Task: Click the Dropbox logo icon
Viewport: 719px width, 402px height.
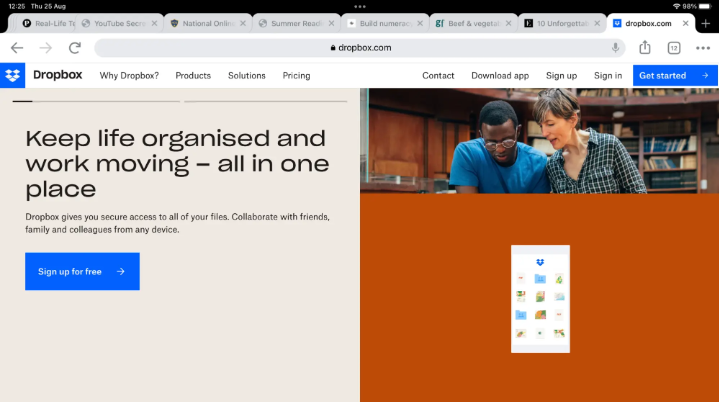Action: point(12,75)
